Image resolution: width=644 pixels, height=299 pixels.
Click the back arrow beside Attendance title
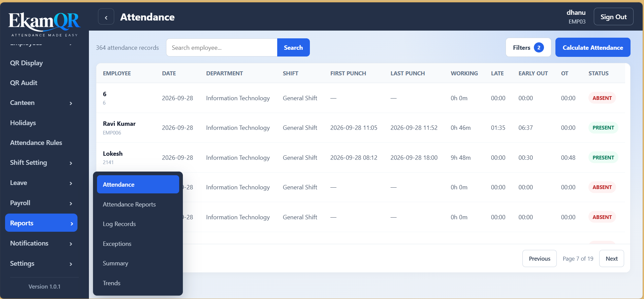pyautogui.click(x=106, y=17)
